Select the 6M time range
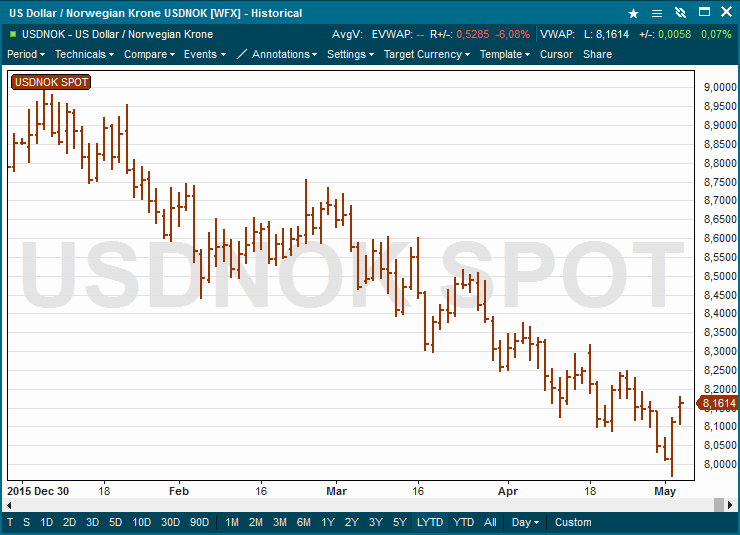 pos(304,522)
